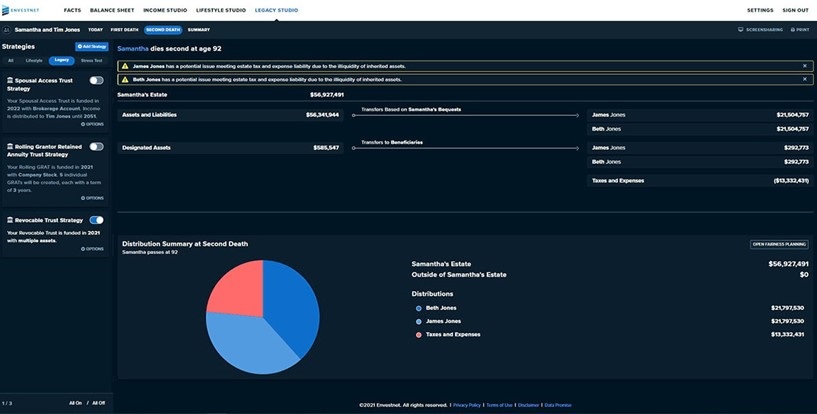Open Options for Spousal Access Trust Strategy

tap(92, 124)
